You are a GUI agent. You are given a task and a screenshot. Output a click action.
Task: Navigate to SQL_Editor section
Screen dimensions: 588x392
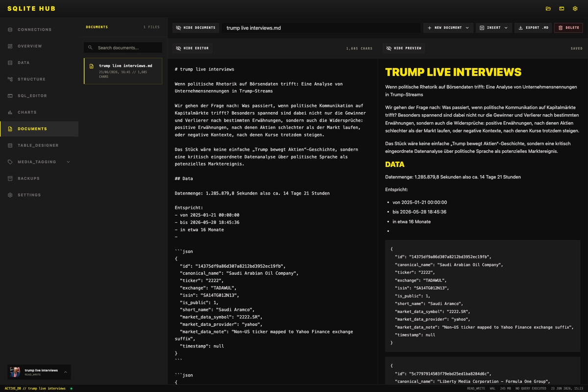[x=39, y=96]
